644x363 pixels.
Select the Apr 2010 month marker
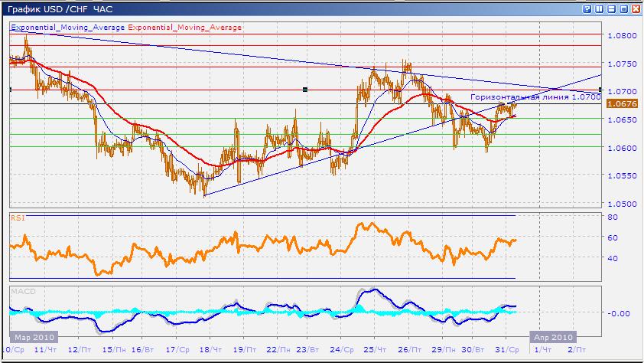point(552,337)
